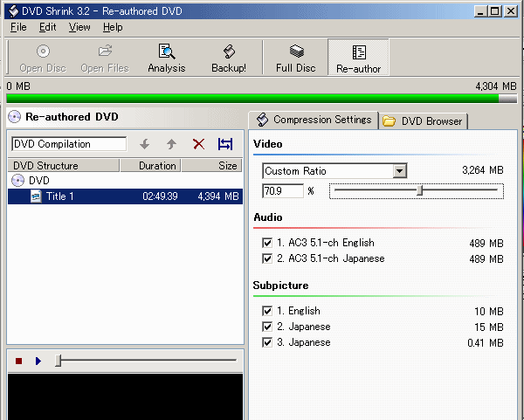
Task: Switch to Full Disc mode
Action: (x=295, y=58)
